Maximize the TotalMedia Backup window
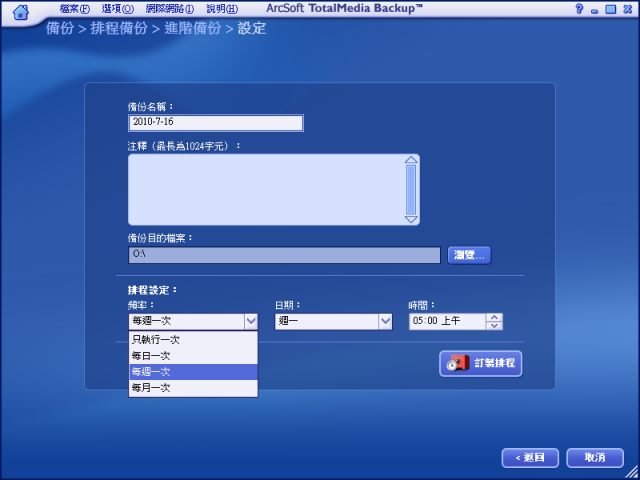 point(611,9)
